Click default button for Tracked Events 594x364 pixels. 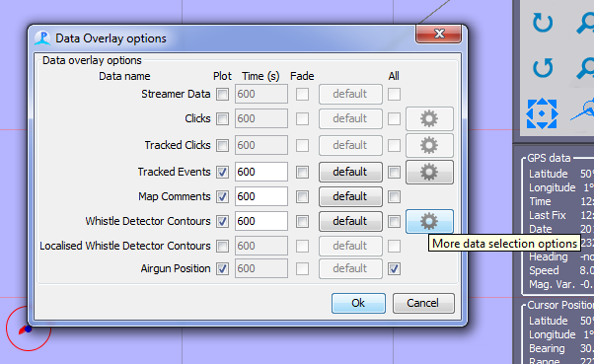[x=350, y=172]
